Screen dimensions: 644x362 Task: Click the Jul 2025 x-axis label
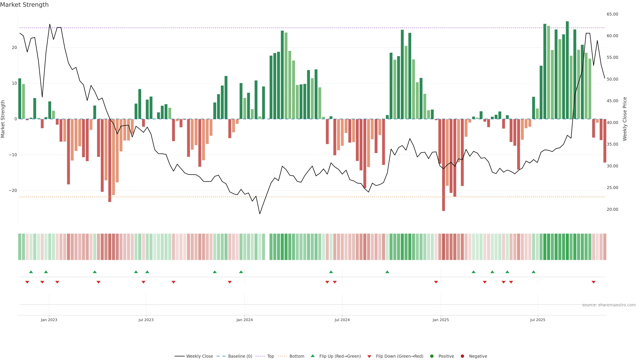[x=538, y=320]
